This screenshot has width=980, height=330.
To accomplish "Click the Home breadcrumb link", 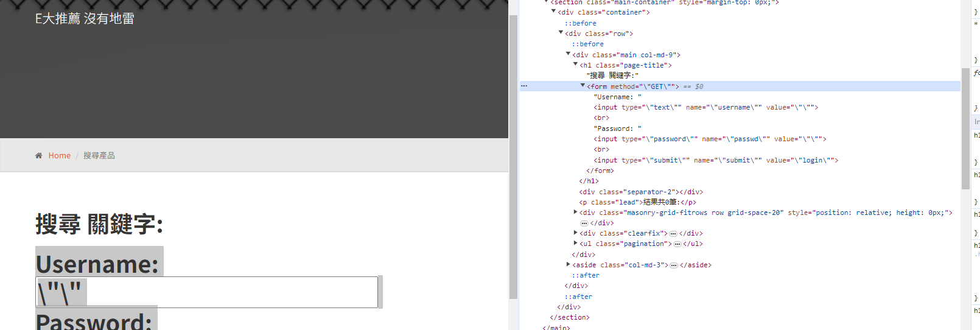I will point(60,156).
